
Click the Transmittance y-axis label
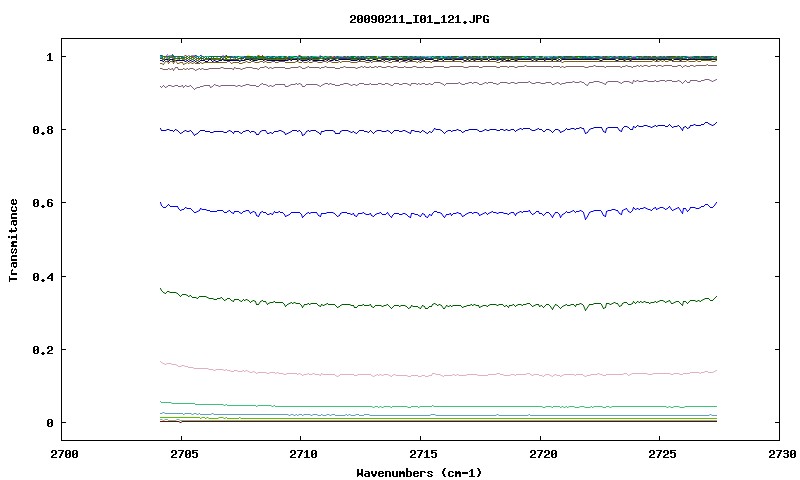13,240
